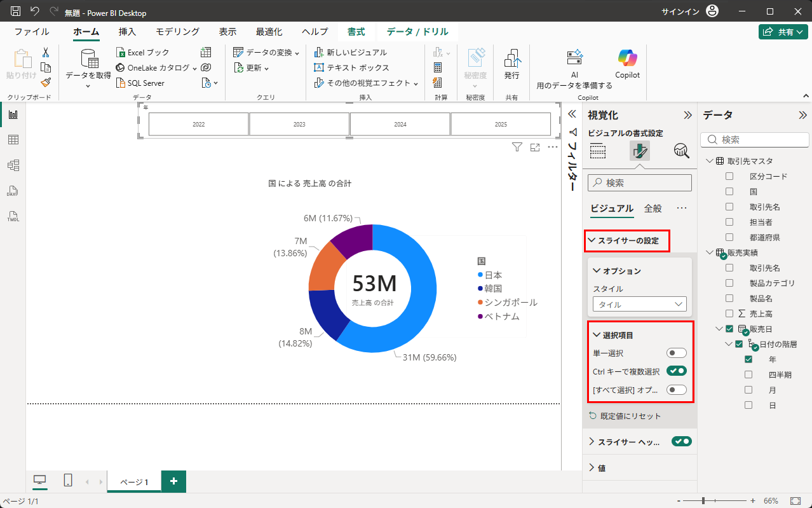The image size is (812, 508).
Task: Add a new page with plus button
Action: pyautogui.click(x=173, y=481)
